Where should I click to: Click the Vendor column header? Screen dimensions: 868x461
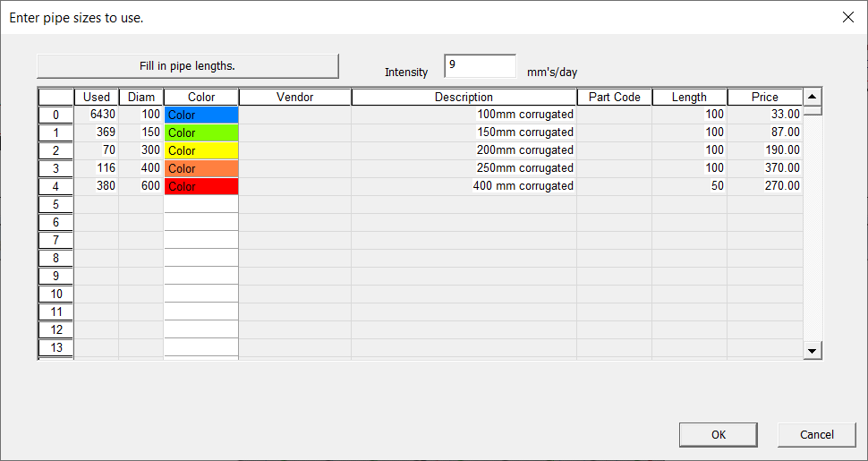click(x=295, y=97)
